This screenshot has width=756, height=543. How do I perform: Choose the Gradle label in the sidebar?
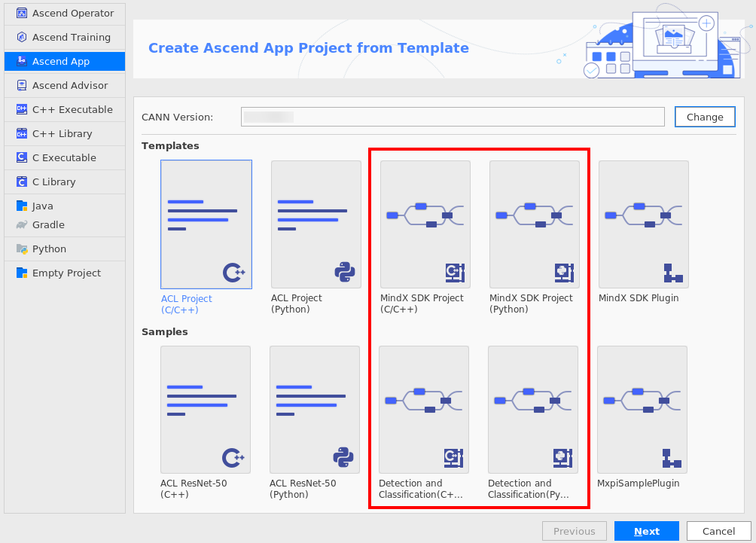coord(48,224)
